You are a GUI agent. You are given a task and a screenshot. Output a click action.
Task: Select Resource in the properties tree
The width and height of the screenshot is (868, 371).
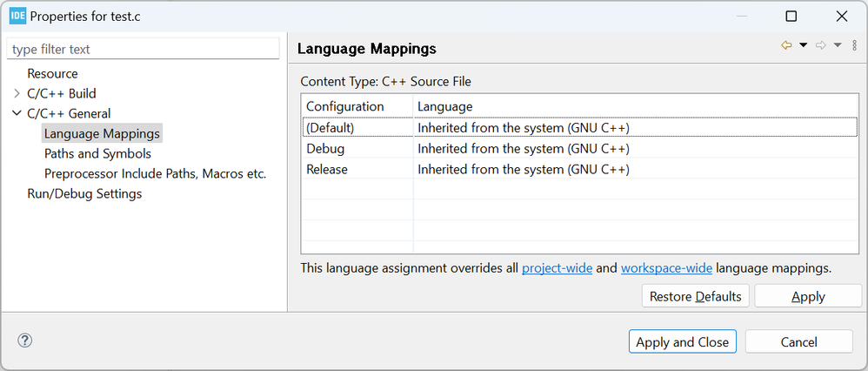pos(52,73)
